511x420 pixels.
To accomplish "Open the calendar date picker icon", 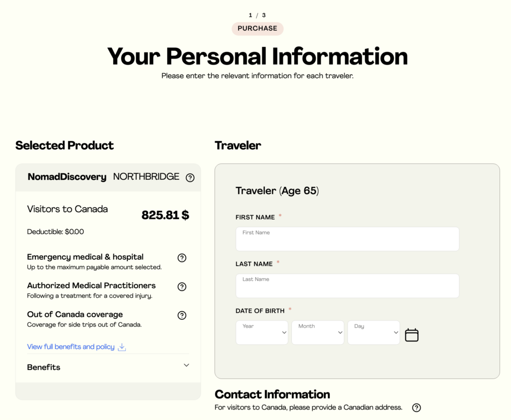I will [x=412, y=335].
